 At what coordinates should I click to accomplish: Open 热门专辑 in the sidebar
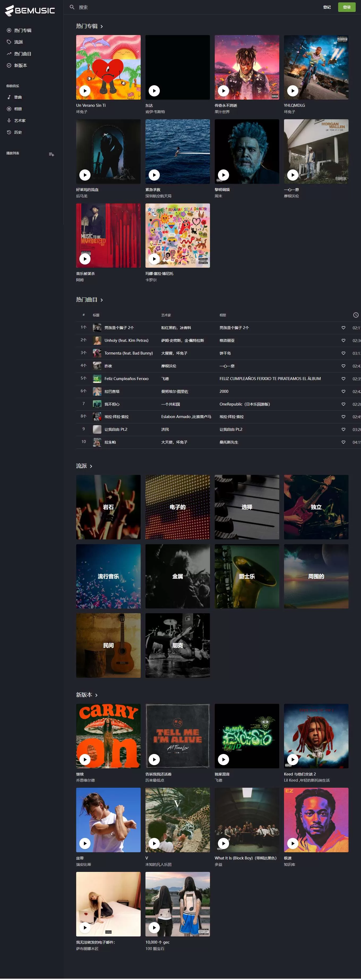[23, 30]
